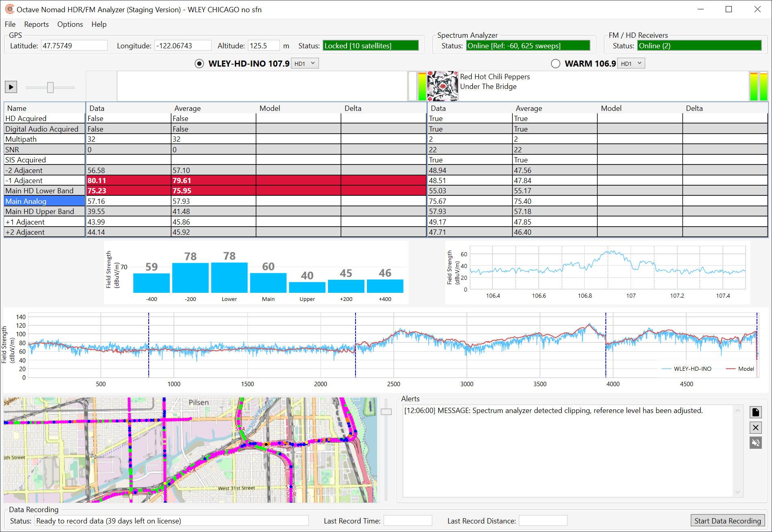Open the Options menu

tap(70, 24)
